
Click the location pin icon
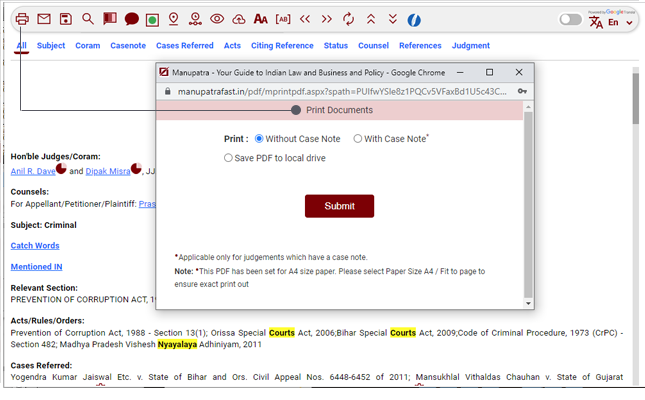[174, 19]
